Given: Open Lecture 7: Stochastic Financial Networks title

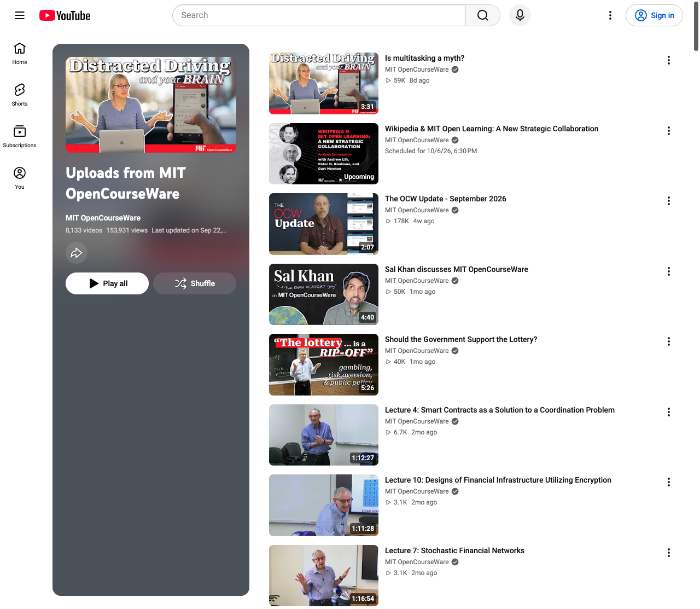Looking at the screenshot, I should 454,550.
